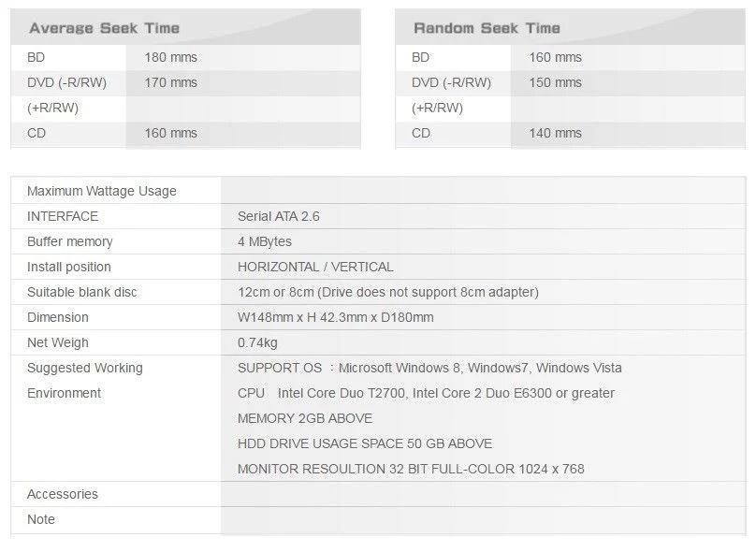Click the 4 MBytes buffer memory value
The width and height of the screenshot is (756, 552).
264,241
